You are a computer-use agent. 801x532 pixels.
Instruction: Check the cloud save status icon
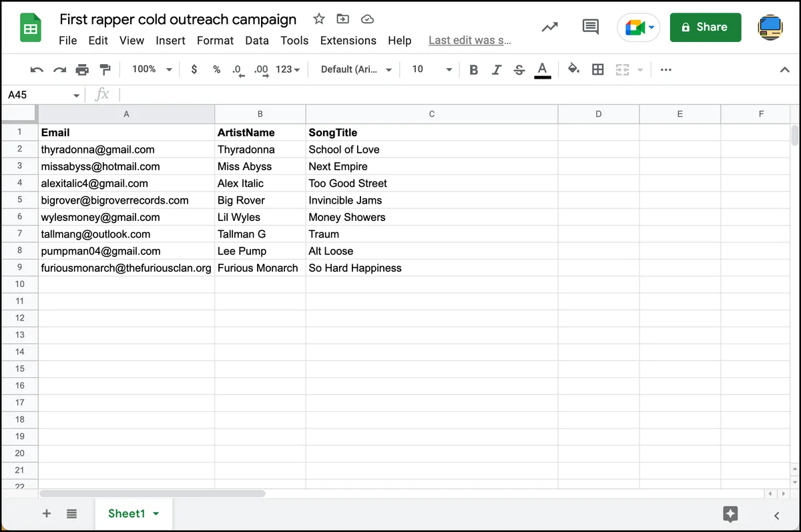(366, 19)
